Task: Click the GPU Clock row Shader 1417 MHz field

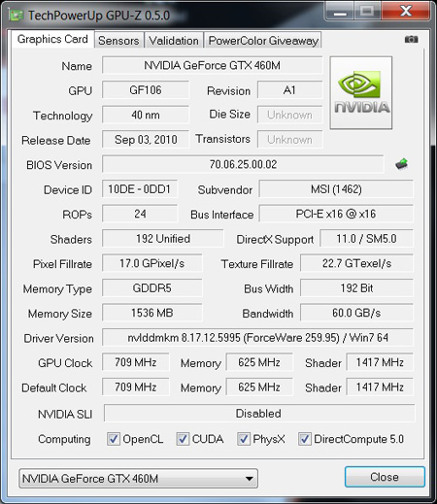Action: coord(380,362)
